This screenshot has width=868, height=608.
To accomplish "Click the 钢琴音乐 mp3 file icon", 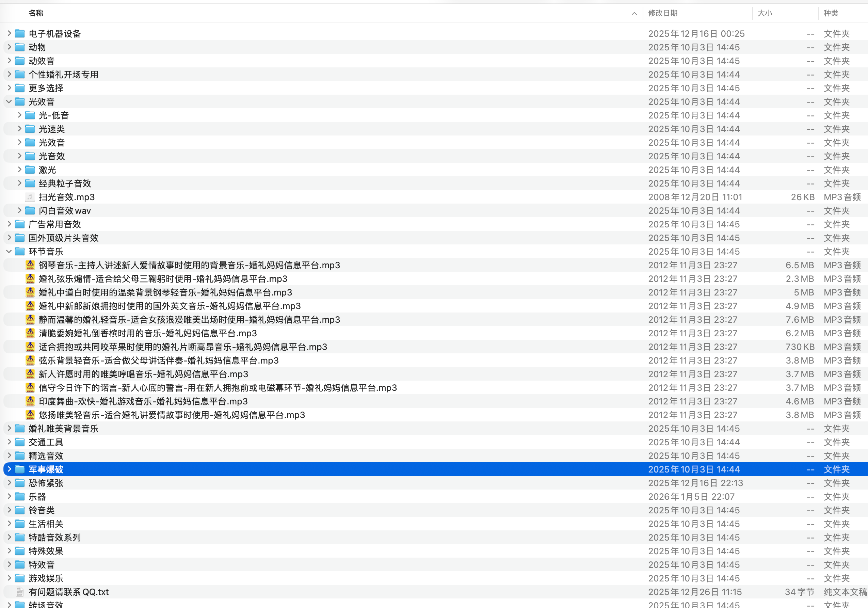I will click(30, 265).
